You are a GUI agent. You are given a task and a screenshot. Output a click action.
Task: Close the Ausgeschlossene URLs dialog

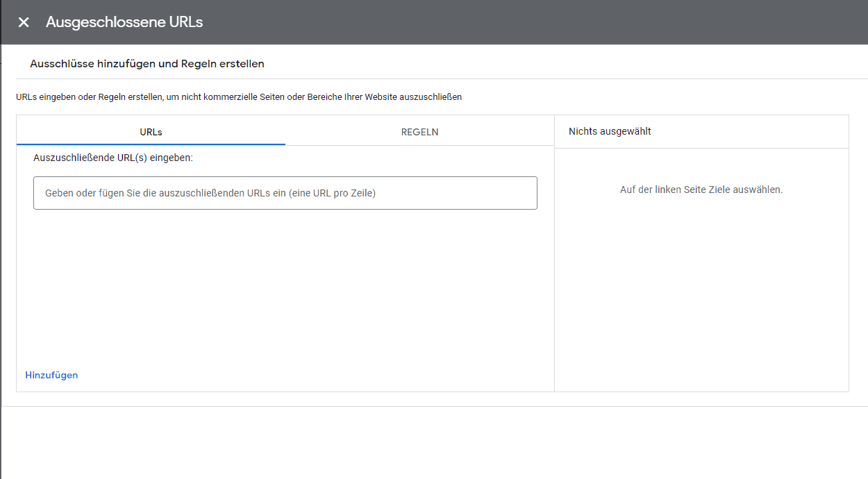coord(24,22)
